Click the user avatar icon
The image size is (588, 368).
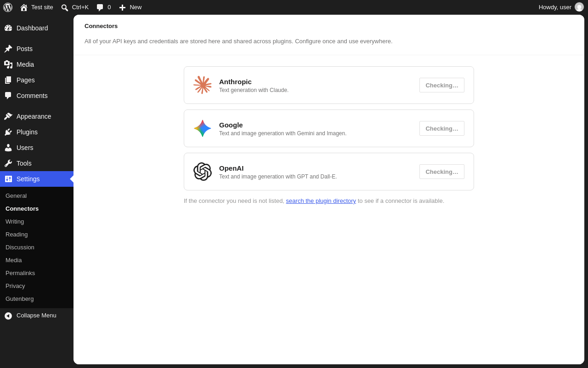[x=579, y=7]
